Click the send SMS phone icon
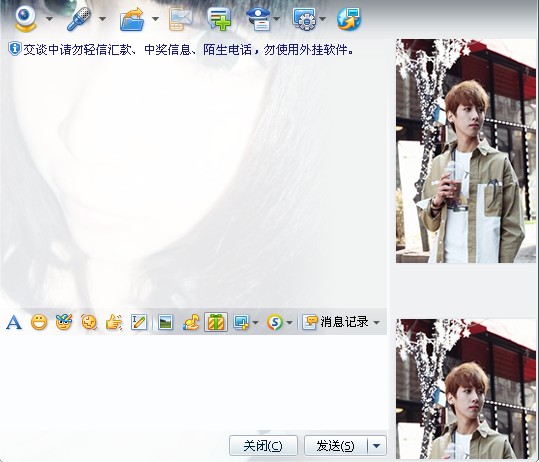The height and width of the screenshot is (462, 539). tap(180, 20)
